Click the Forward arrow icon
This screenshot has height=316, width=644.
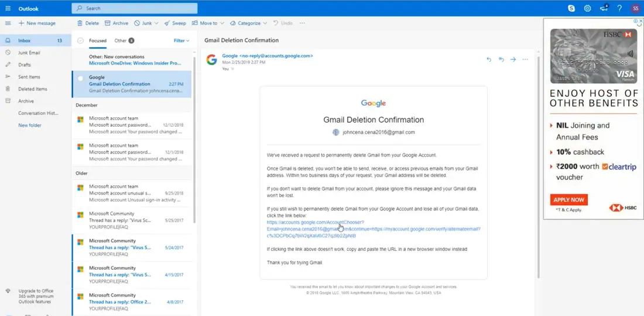pos(513,59)
